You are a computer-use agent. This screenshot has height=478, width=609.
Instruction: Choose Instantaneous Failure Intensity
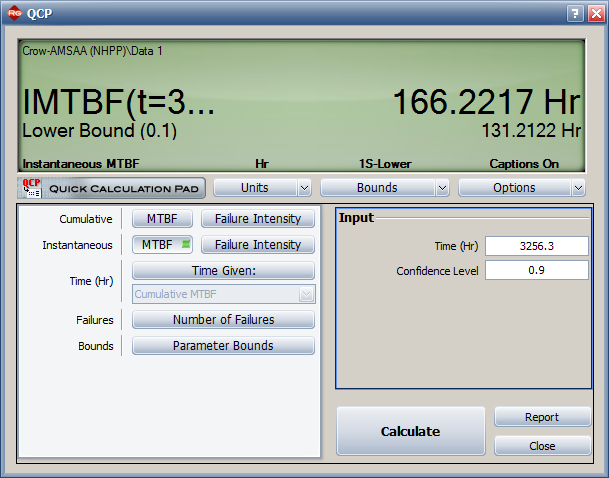(x=258, y=245)
